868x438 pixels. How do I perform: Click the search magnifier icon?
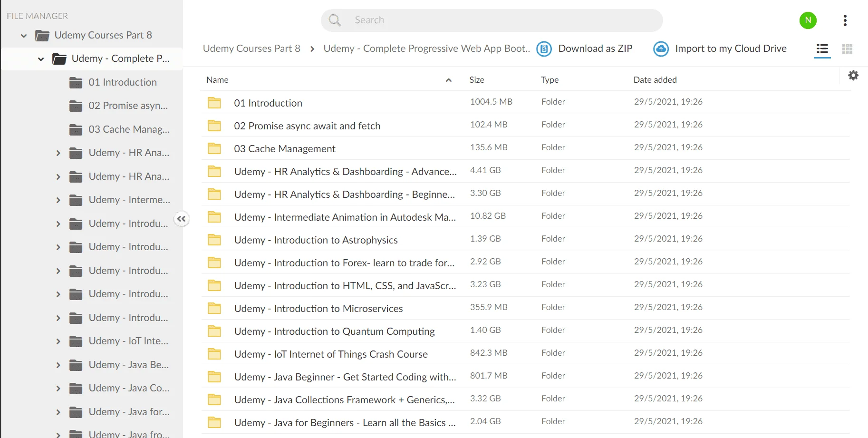[335, 20]
